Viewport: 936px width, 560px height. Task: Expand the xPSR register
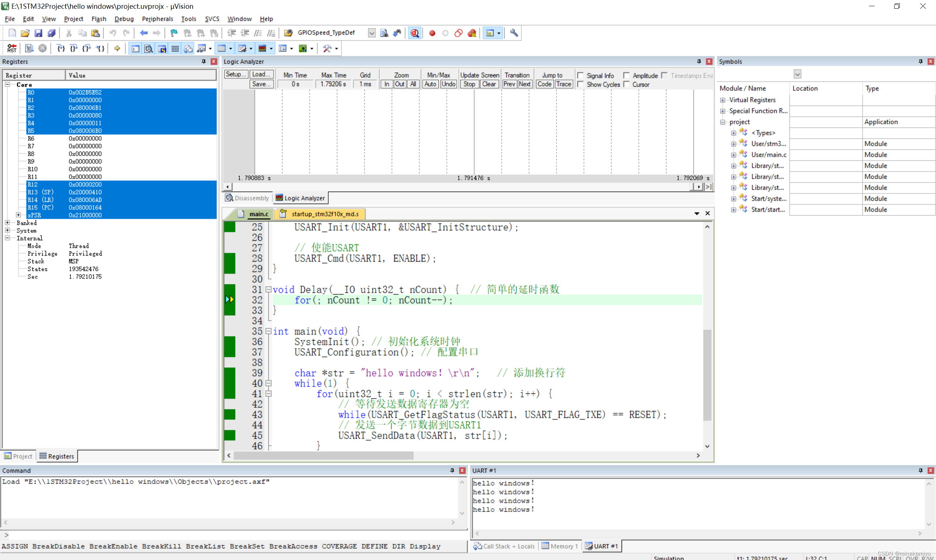[x=18, y=215]
